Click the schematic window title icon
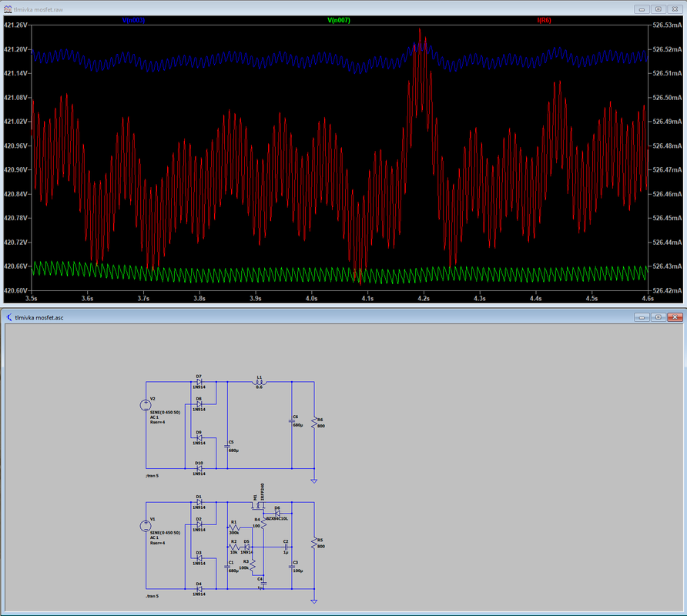This screenshot has width=687, height=616. [8, 317]
